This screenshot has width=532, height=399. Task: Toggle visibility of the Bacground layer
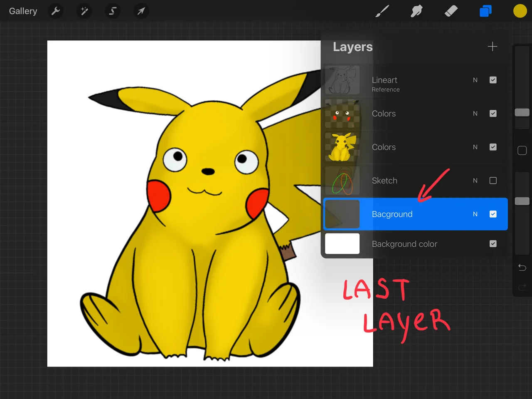point(493,214)
